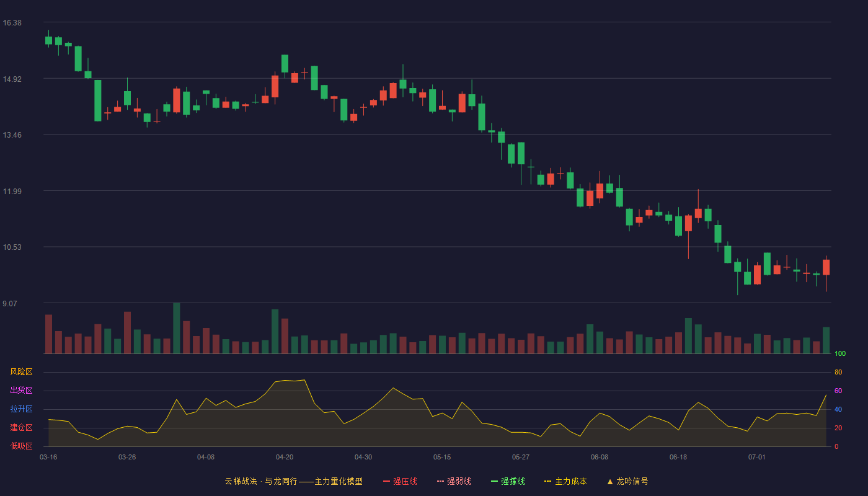Viewport: 868px width, 496px height.
Task: Click the 建仓区 zone label
Action: [x=21, y=428]
